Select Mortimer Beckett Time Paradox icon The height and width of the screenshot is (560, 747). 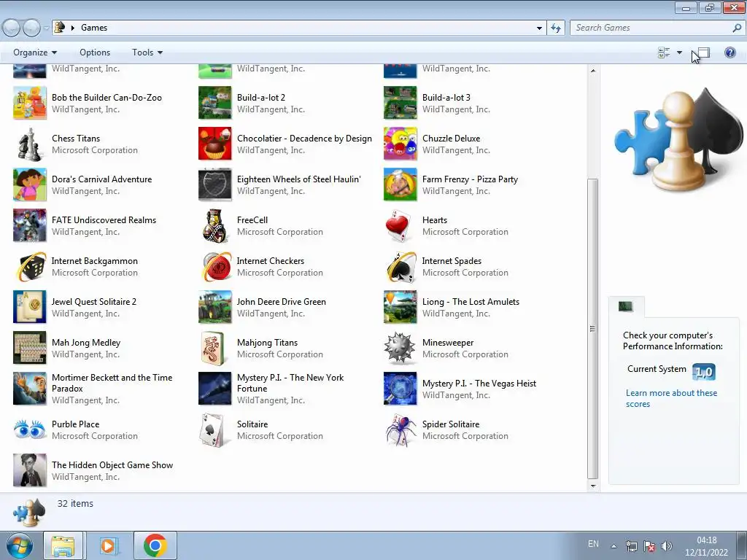tap(29, 389)
